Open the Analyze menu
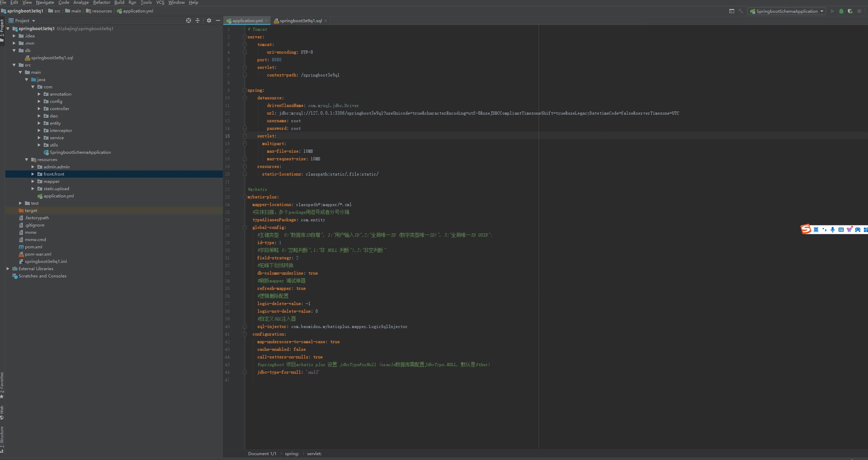 pos(81,2)
